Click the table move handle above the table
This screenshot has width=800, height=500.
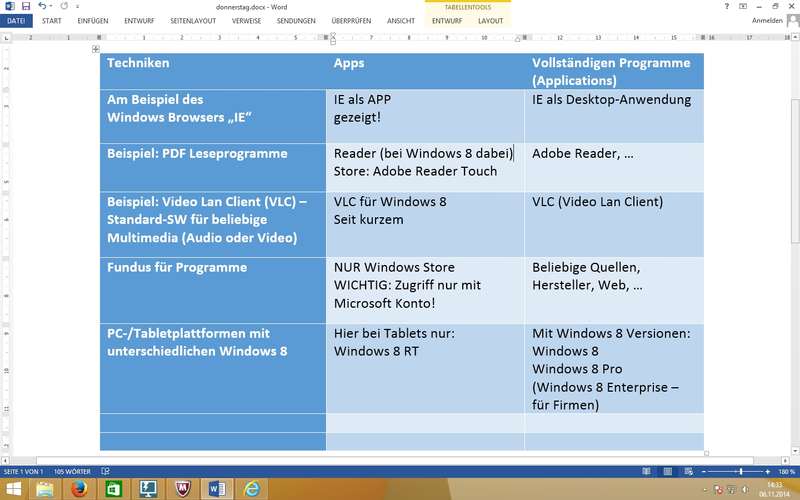coord(96,49)
